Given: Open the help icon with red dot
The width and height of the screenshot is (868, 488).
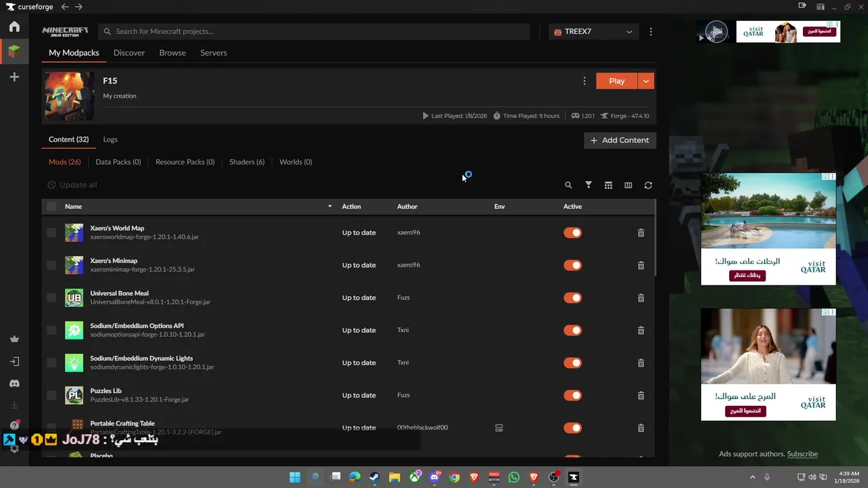Looking at the screenshot, I should click(x=14, y=425).
